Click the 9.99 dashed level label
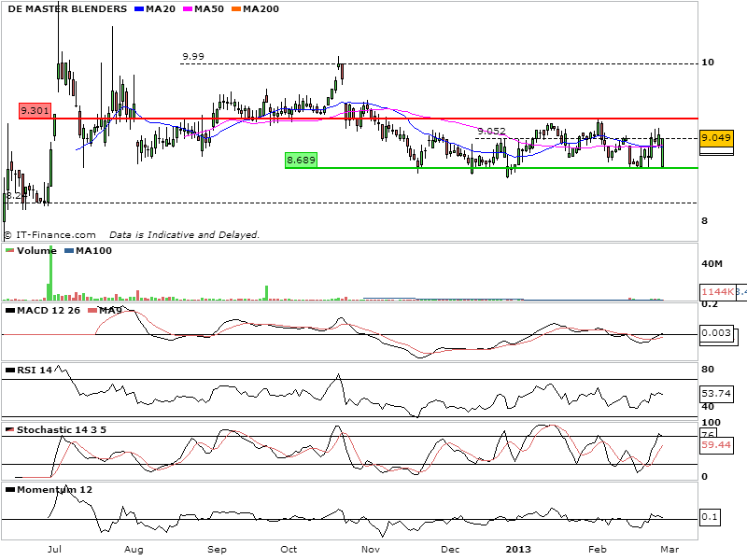The height and width of the screenshot is (560, 747). [x=193, y=57]
